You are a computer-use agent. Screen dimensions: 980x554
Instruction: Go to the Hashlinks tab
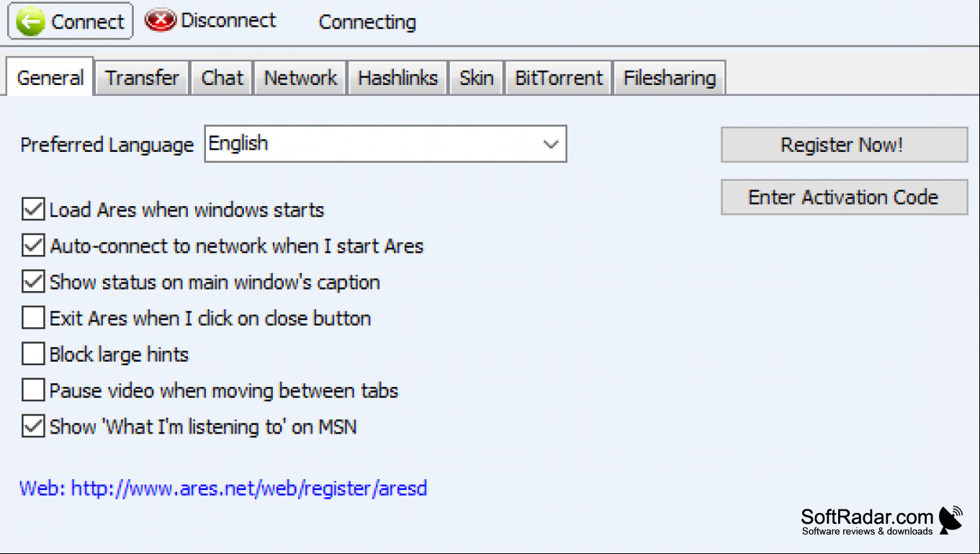398,78
